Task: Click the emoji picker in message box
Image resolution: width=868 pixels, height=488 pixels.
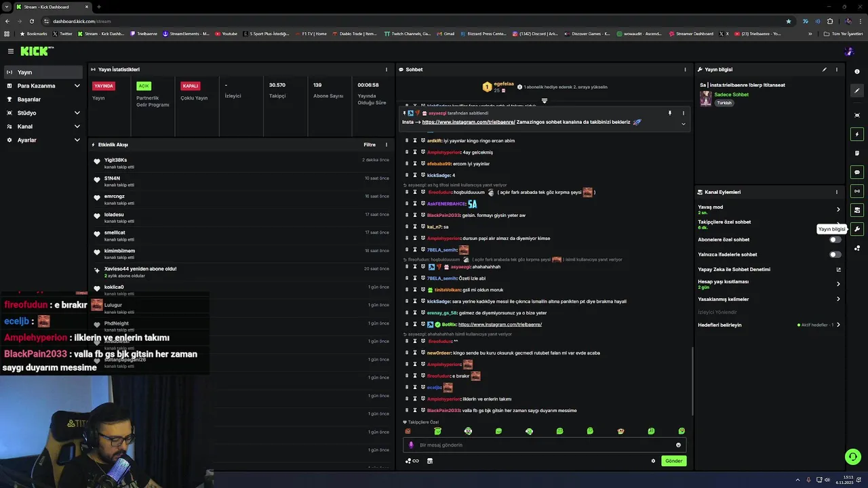Action: pyautogui.click(x=678, y=445)
